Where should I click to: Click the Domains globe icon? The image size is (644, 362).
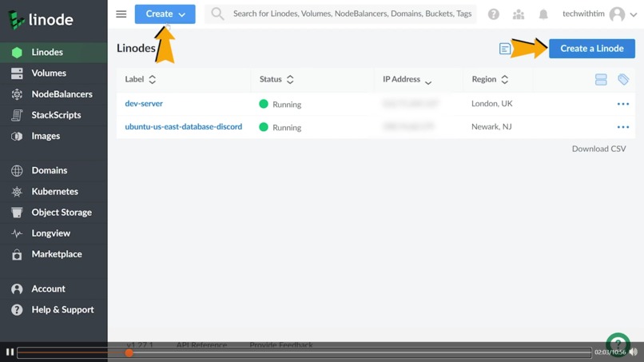(x=17, y=170)
